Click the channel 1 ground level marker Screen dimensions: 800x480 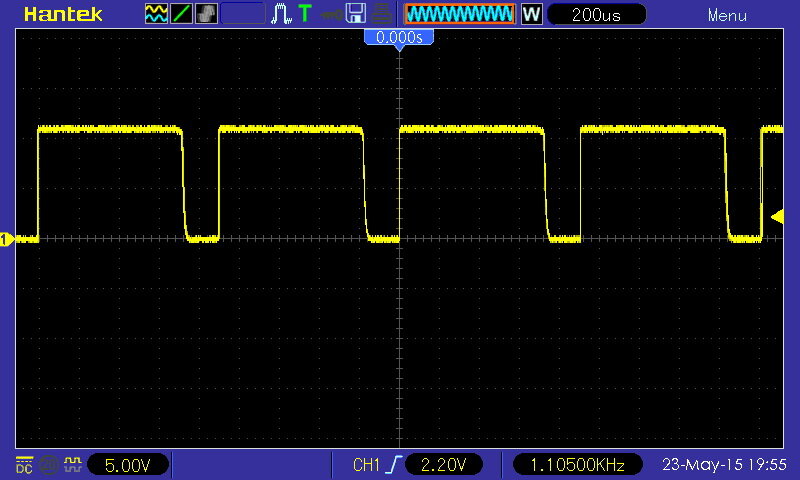pos(6,239)
